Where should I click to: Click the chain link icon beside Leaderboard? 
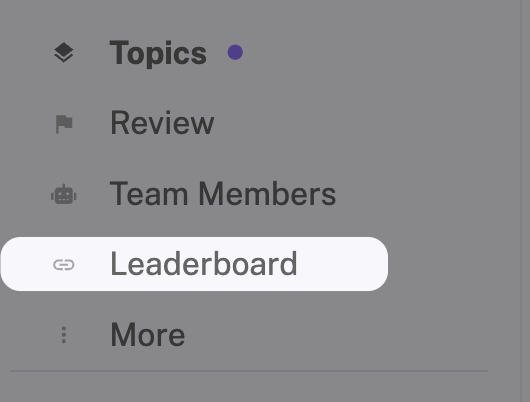point(64,265)
